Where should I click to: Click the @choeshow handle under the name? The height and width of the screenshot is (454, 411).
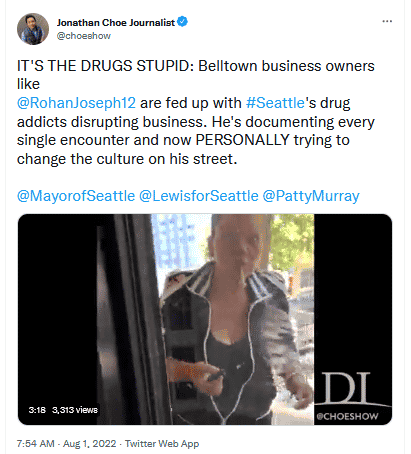(x=84, y=36)
